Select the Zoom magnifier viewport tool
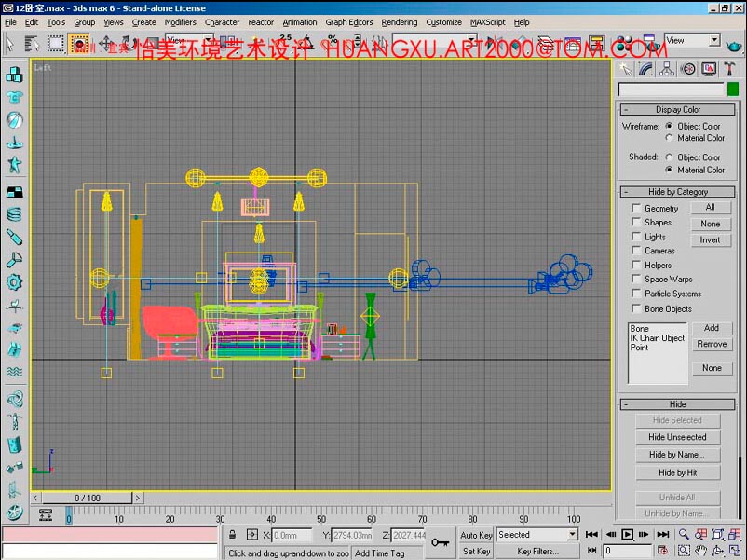 click(684, 534)
